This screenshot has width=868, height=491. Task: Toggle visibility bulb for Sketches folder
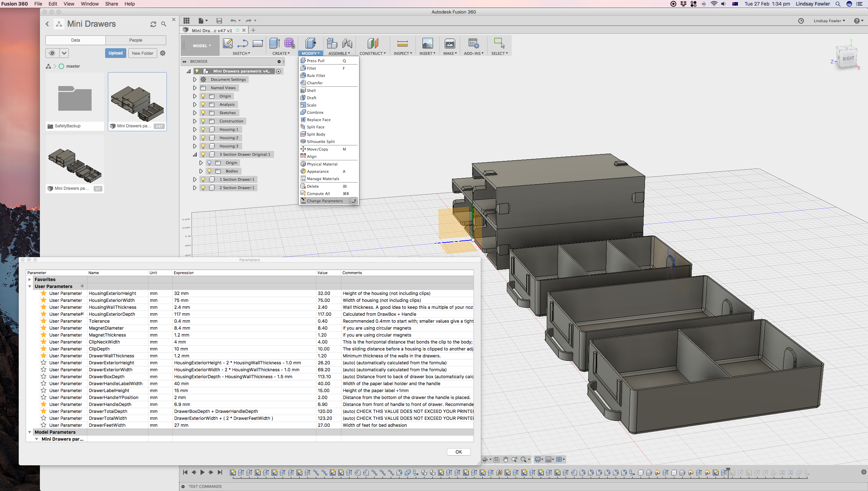[x=203, y=113]
